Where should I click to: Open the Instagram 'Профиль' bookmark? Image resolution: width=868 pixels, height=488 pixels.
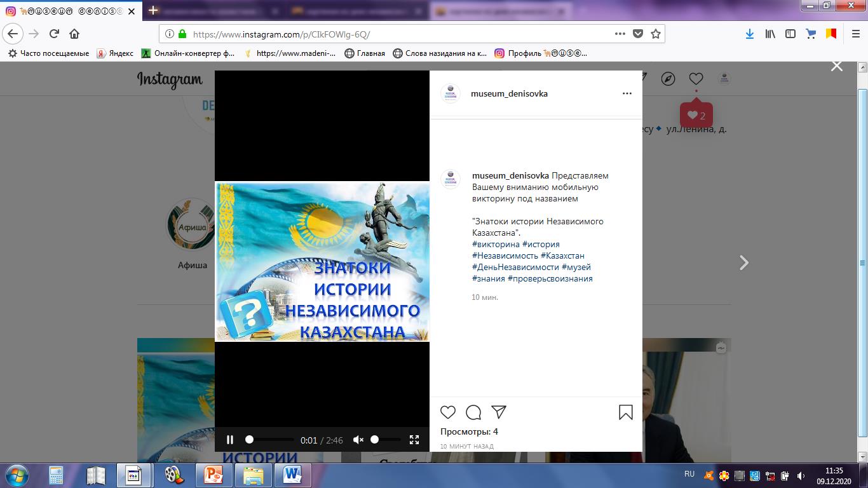click(x=541, y=53)
